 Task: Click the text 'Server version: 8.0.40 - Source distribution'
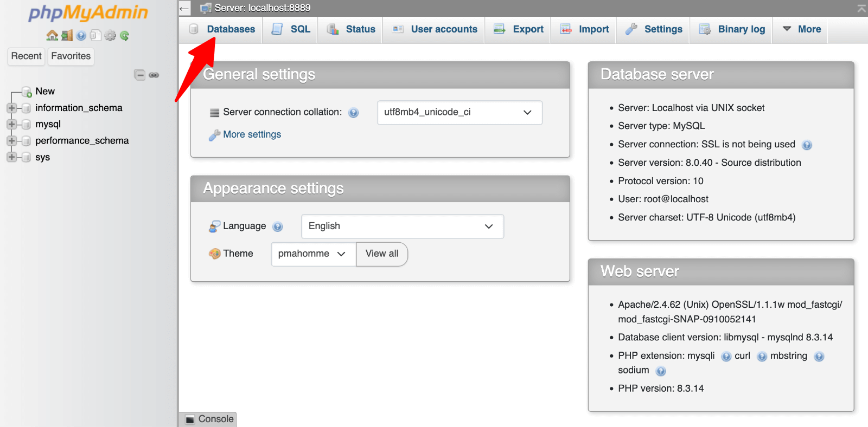[710, 163]
